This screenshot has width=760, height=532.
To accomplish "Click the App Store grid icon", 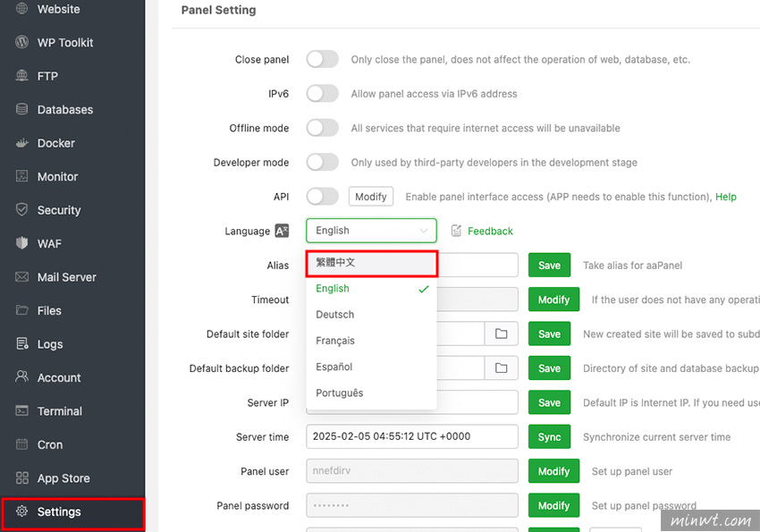I will [x=21, y=477].
